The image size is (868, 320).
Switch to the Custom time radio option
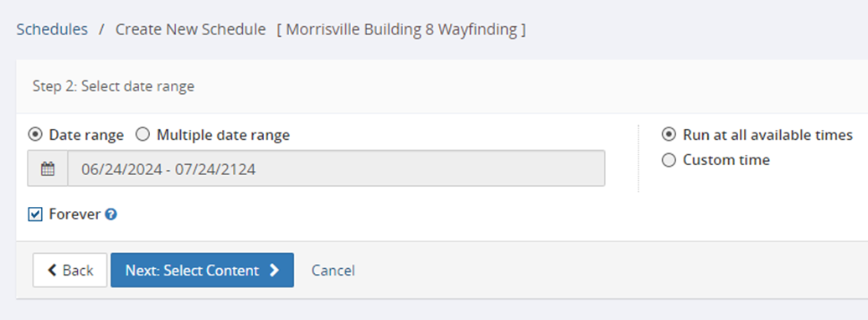click(x=669, y=160)
